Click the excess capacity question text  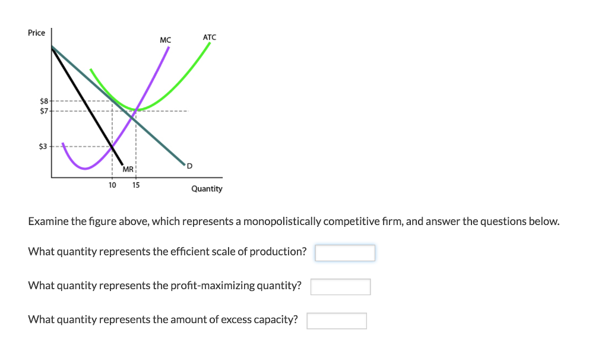coord(163,319)
